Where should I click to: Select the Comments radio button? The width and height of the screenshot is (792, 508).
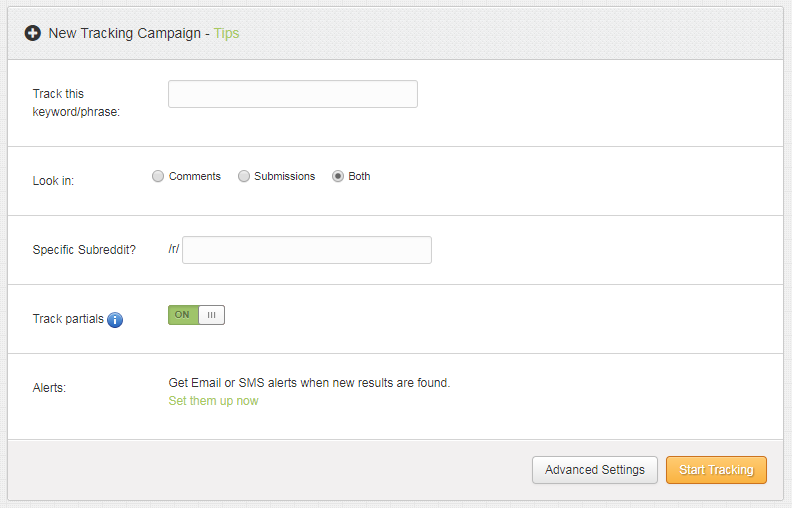coord(158,176)
